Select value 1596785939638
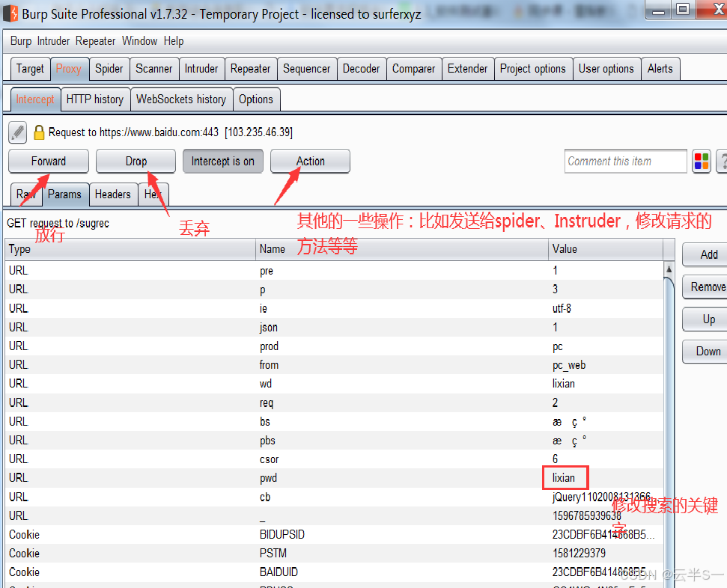Screen dimensions: 727x588 [586, 515]
